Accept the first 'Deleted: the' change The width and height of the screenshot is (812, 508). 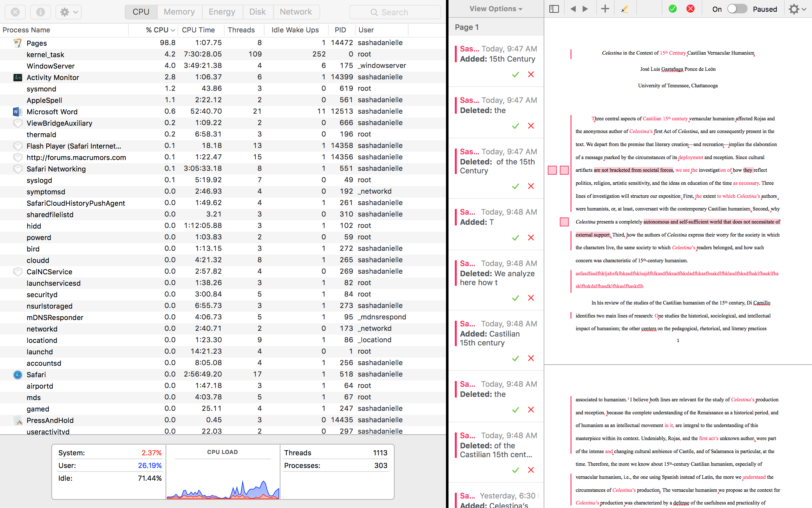[515, 126]
